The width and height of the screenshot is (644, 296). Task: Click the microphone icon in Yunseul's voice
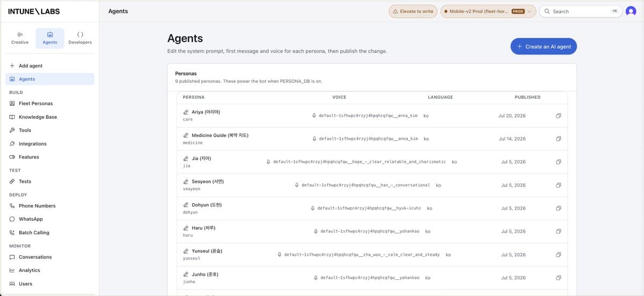(x=280, y=255)
